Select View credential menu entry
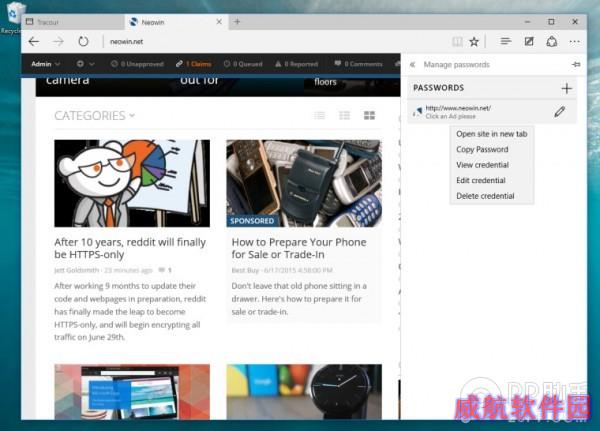The image size is (600, 431). [x=491, y=165]
